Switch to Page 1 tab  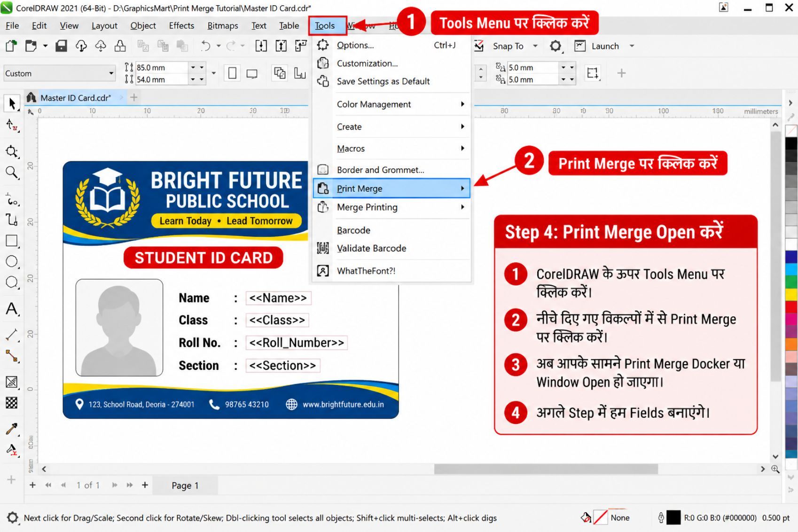point(185,485)
